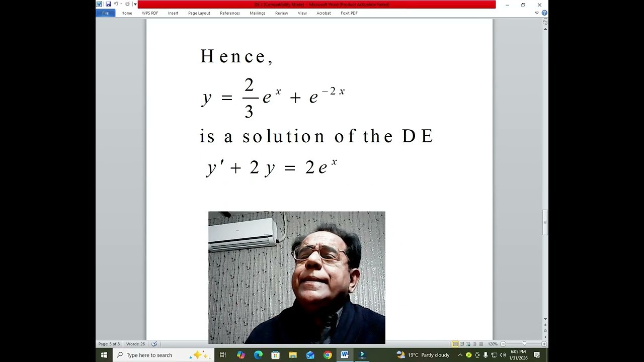The height and width of the screenshot is (362, 644).
Task: Click the volume speaker icon in tray
Action: point(503,355)
